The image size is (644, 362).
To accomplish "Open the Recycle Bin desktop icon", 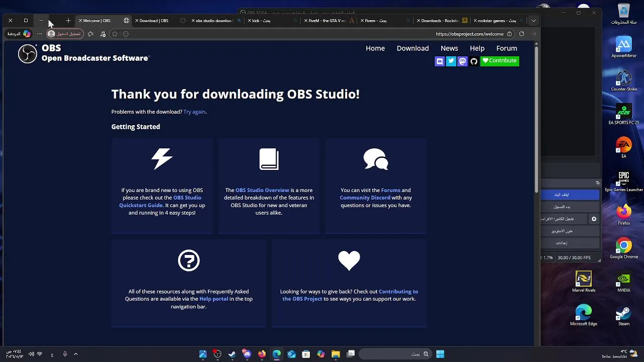I will pos(624,14).
